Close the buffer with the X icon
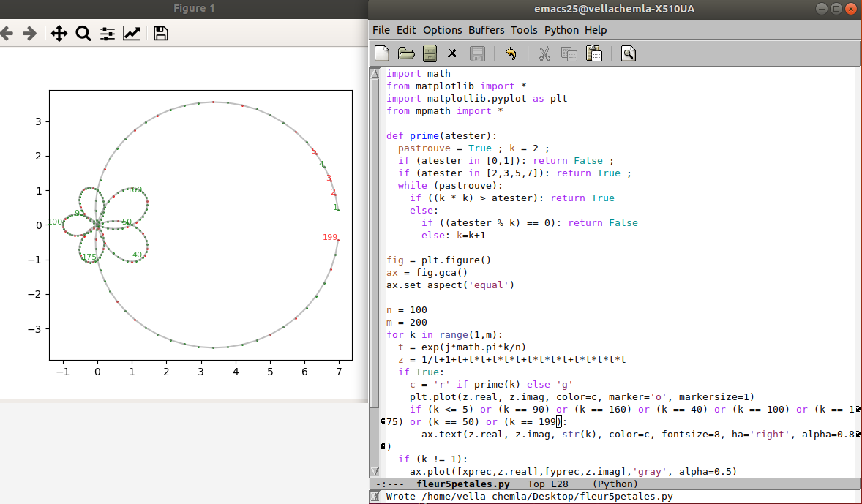Viewport: 862px width, 504px height. (452, 53)
